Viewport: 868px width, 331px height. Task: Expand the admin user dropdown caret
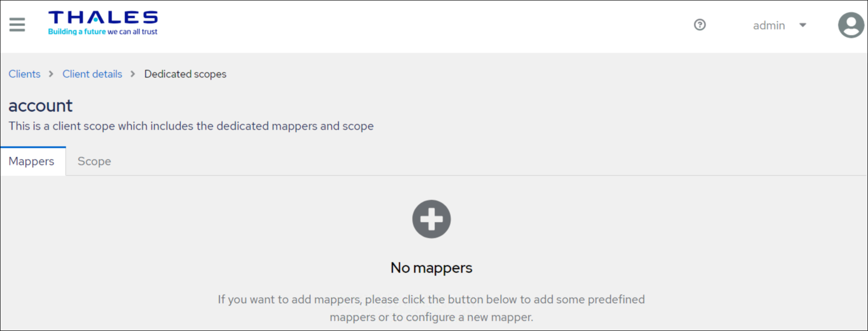tap(803, 25)
